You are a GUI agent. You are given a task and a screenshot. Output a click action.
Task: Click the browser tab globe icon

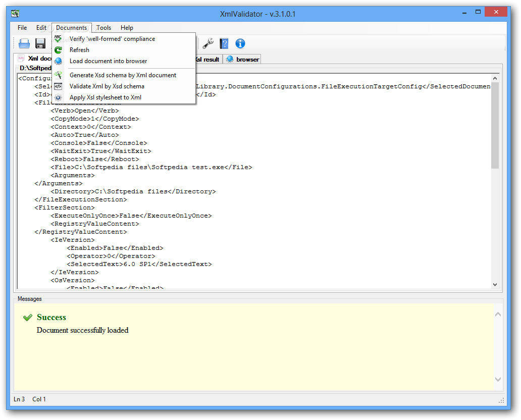pyautogui.click(x=229, y=59)
